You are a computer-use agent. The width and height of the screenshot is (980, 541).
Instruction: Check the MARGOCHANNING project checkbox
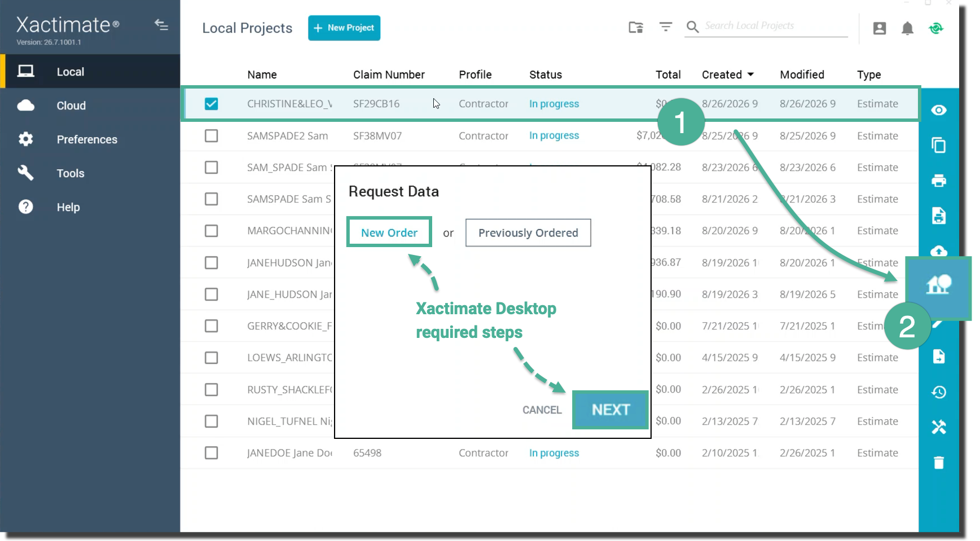coord(211,231)
